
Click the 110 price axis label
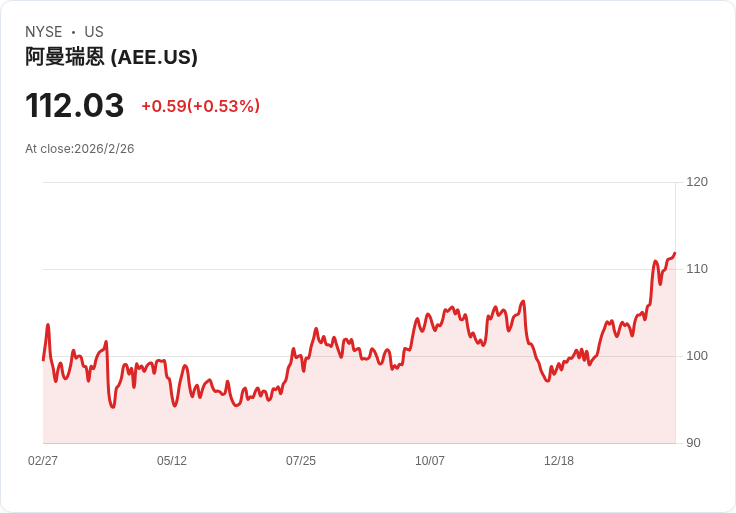click(x=697, y=269)
